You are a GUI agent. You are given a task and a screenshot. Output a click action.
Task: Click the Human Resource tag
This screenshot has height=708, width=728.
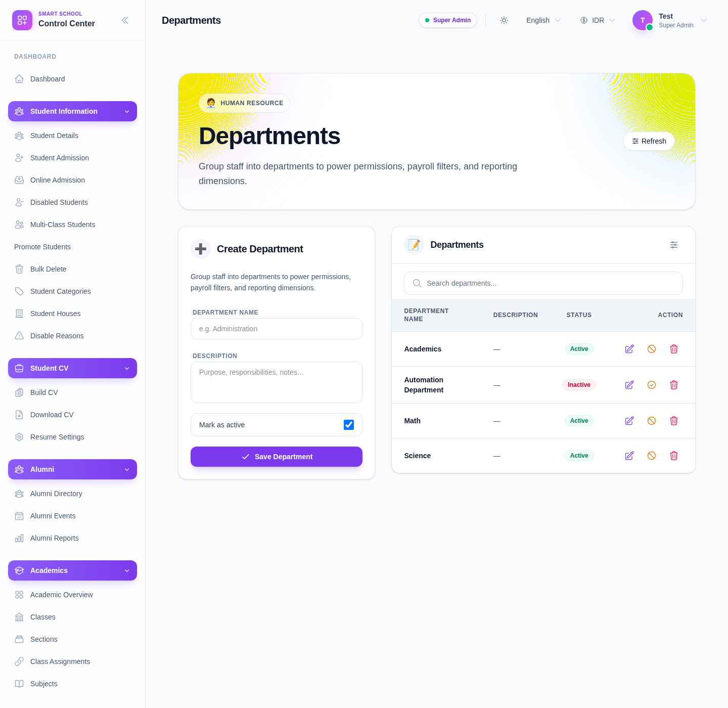(x=244, y=103)
